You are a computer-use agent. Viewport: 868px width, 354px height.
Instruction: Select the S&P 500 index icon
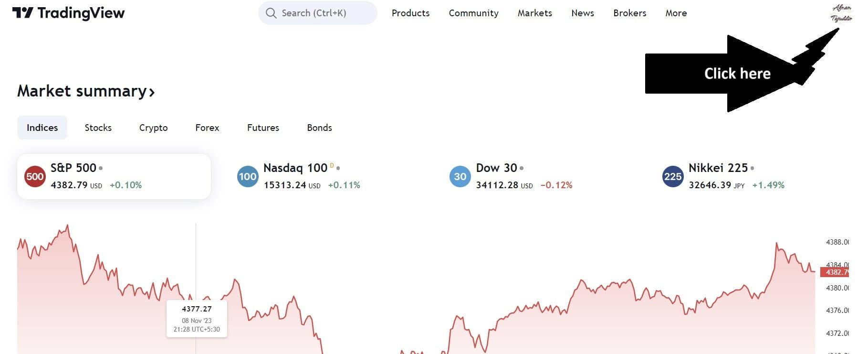tap(34, 176)
